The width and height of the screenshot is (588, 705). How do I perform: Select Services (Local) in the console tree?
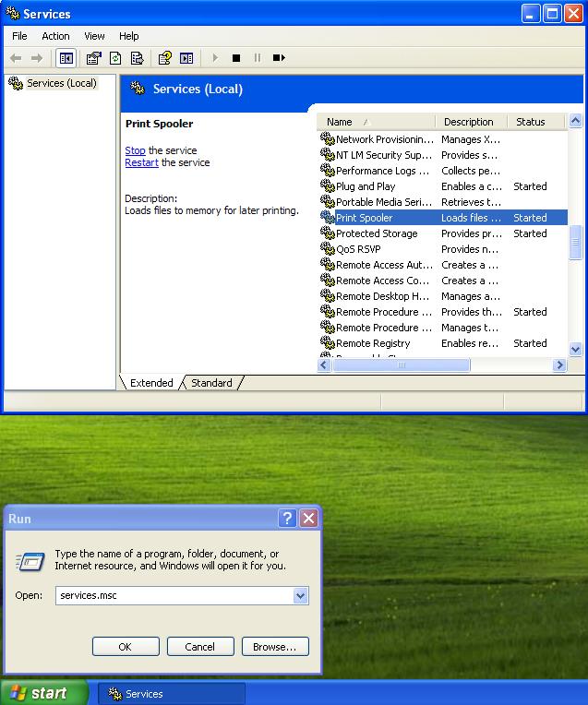click(x=61, y=83)
